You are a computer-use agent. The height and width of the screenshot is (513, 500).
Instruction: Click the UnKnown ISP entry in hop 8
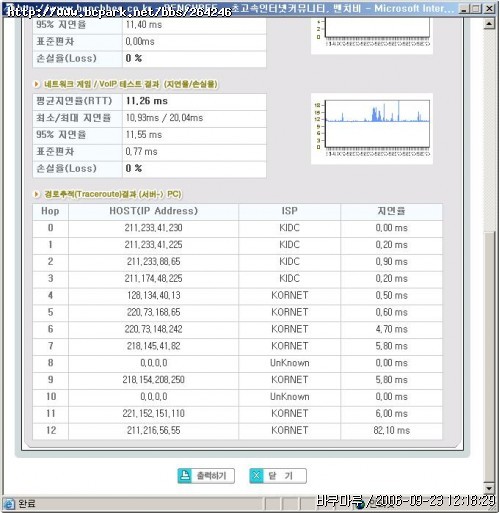289,363
